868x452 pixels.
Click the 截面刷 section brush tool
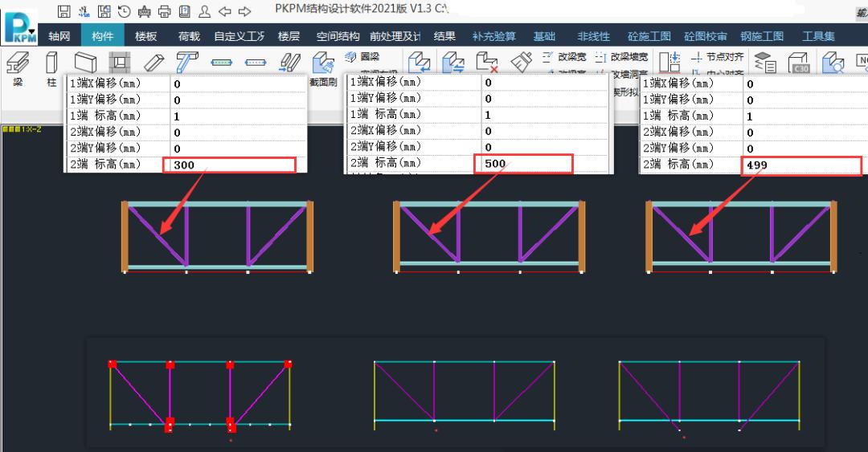click(x=323, y=69)
